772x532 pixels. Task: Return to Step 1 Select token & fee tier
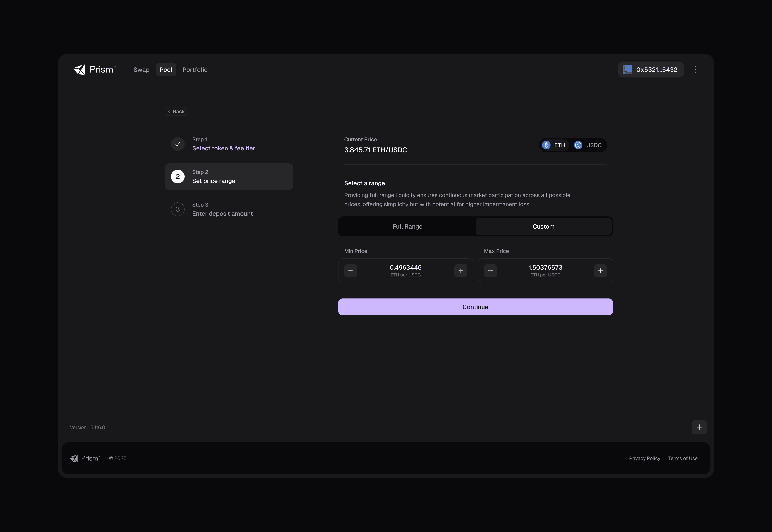(223, 148)
